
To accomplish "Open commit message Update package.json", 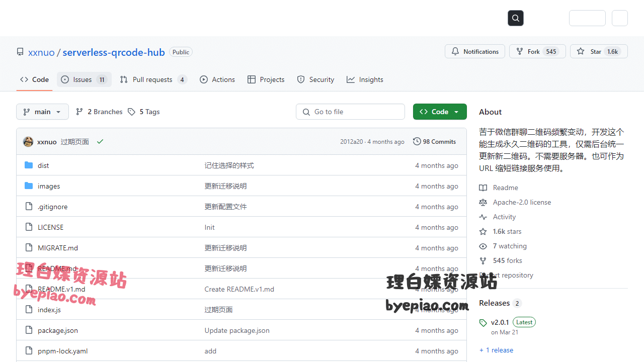I will (237, 330).
